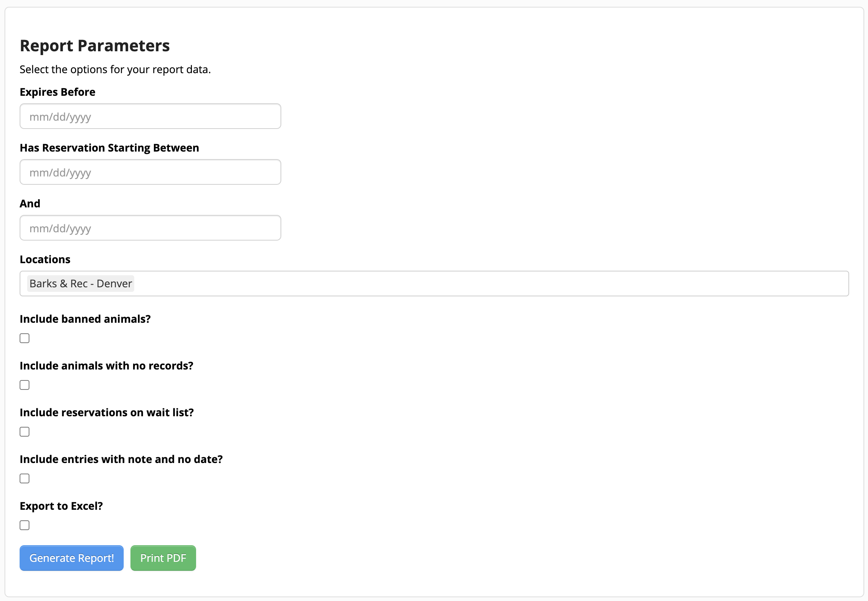Click the Print PDF button
Screen dimensions: 868x601
click(163, 558)
